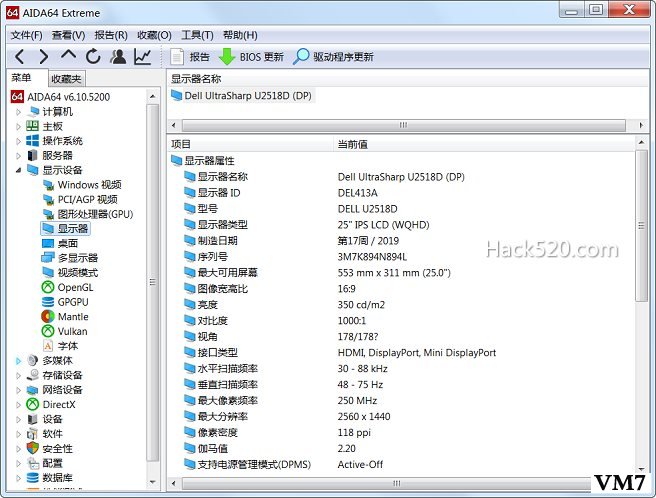This screenshot has height=498, width=656.
Task: Select the Mantle tree item
Action: 65,316
